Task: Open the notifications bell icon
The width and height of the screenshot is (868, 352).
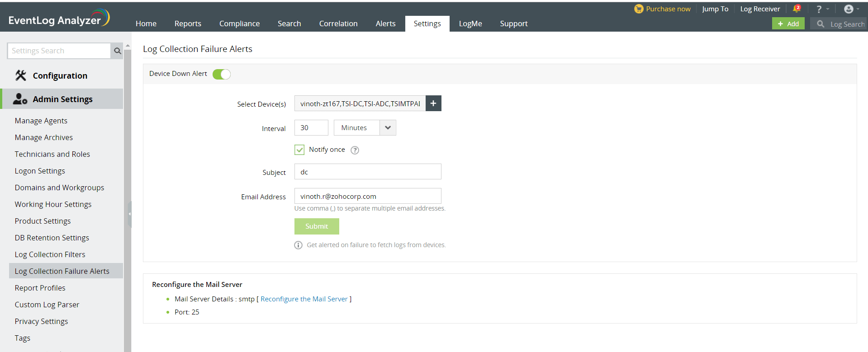Action: pyautogui.click(x=797, y=9)
